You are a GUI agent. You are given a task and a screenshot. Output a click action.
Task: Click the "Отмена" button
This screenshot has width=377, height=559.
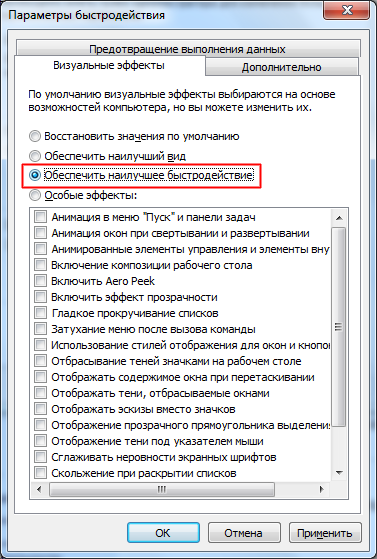[x=243, y=533]
